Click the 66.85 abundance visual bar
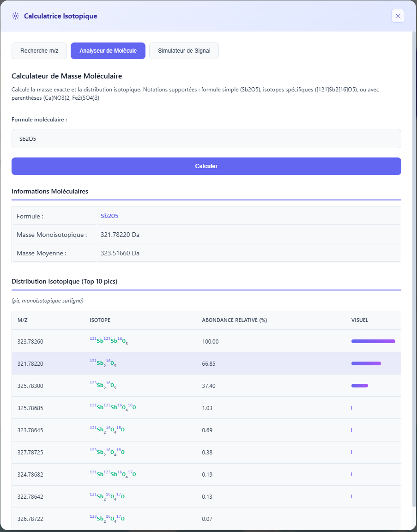The height and width of the screenshot is (532, 417). coord(366,363)
